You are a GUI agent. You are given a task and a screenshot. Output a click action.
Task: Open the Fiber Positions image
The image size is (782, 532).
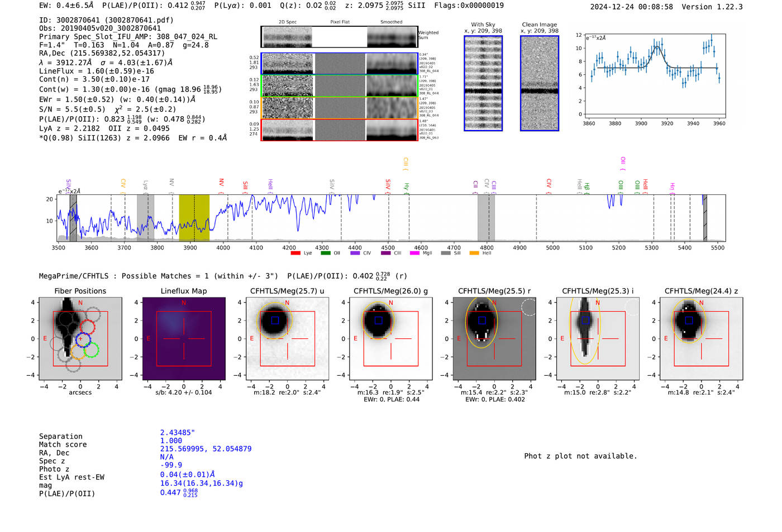pos(80,338)
